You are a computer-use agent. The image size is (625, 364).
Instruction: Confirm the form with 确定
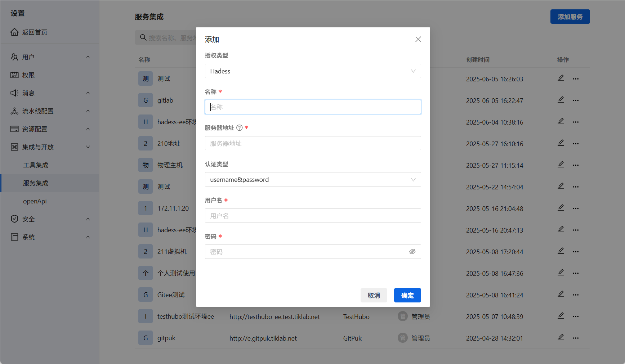tap(407, 295)
